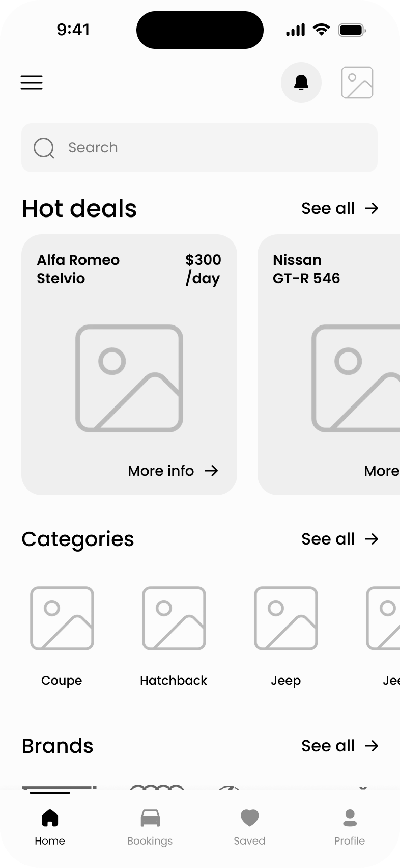The image size is (400, 868).
Task: See all Categories
Action: (x=339, y=539)
